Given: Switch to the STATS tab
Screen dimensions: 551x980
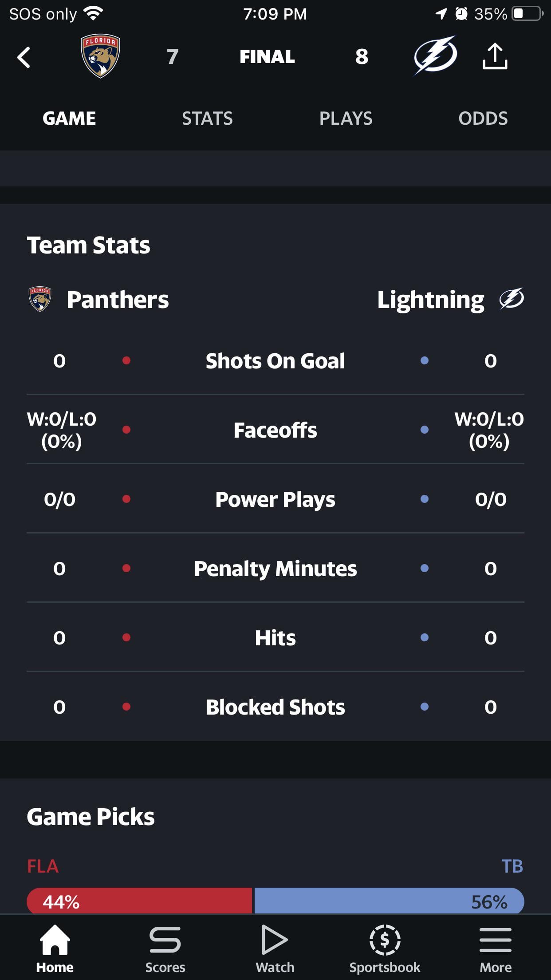Looking at the screenshot, I should 207,119.
